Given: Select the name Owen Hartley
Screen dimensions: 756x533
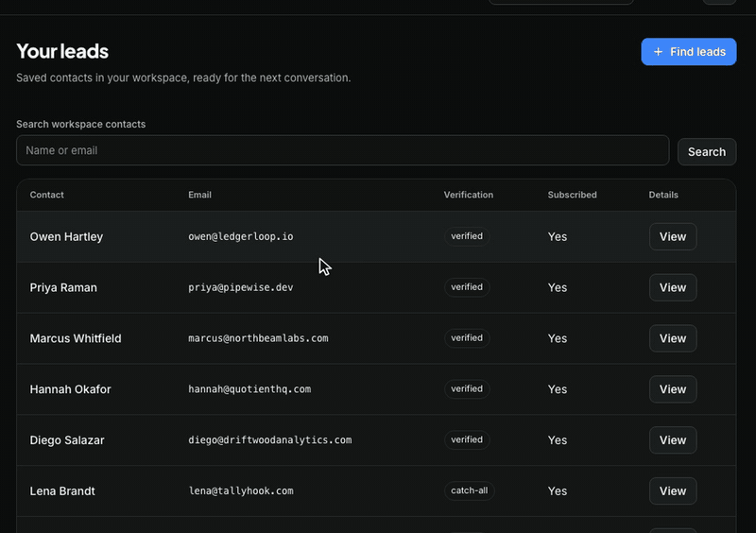Looking at the screenshot, I should tap(66, 237).
